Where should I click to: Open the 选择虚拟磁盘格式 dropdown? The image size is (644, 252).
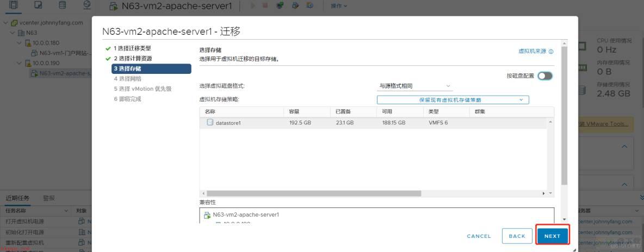click(415, 86)
